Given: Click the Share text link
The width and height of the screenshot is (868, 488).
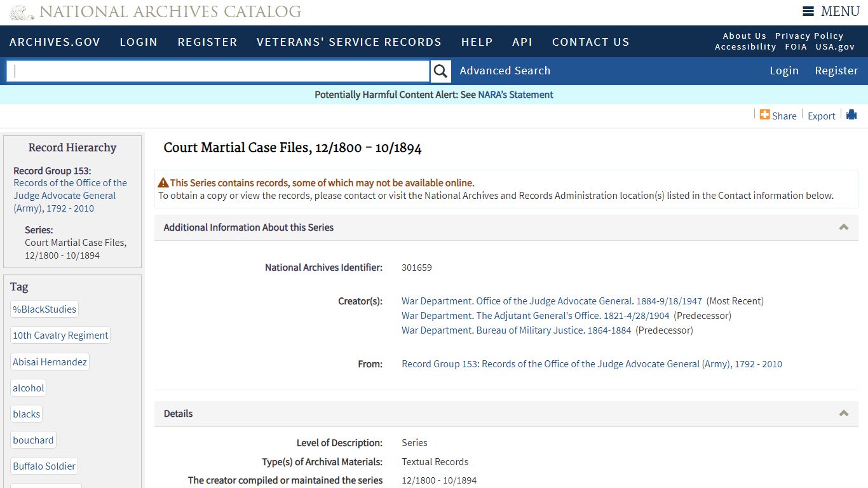Looking at the screenshot, I should pyautogui.click(x=784, y=116).
